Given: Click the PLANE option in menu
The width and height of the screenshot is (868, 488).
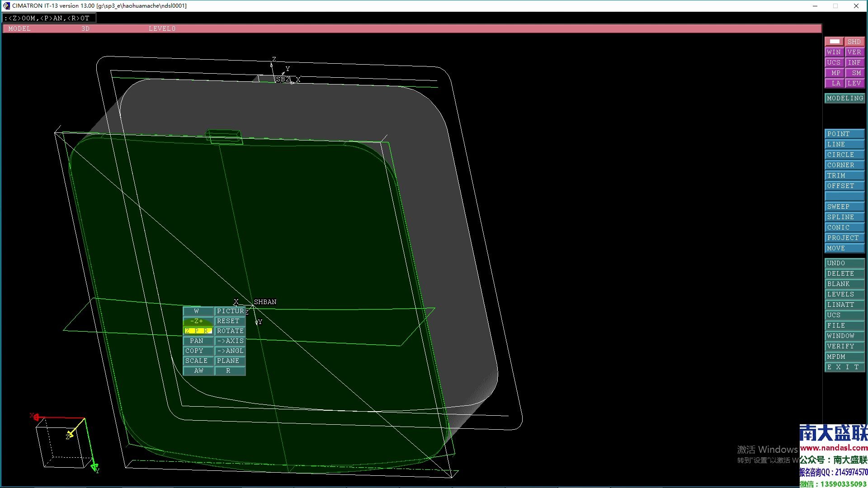Looking at the screenshot, I should (228, 360).
